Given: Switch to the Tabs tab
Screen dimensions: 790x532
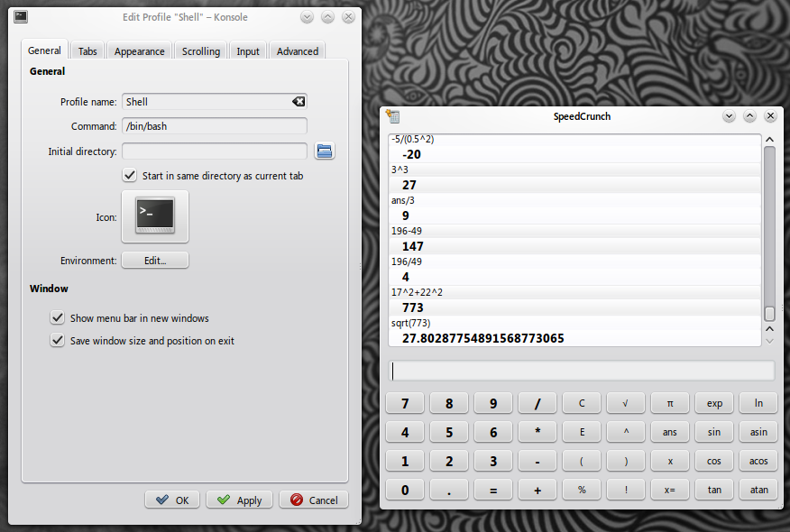Looking at the screenshot, I should point(87,50).
